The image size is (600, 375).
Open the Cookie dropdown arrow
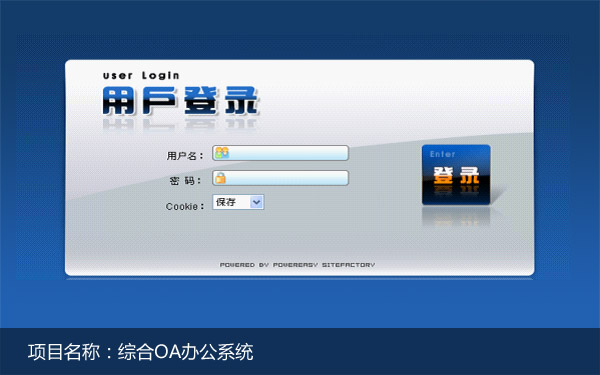click(256, 202)
